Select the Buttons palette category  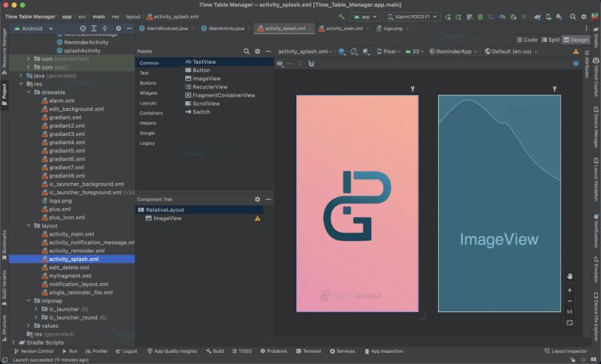(x=148, y=83)
